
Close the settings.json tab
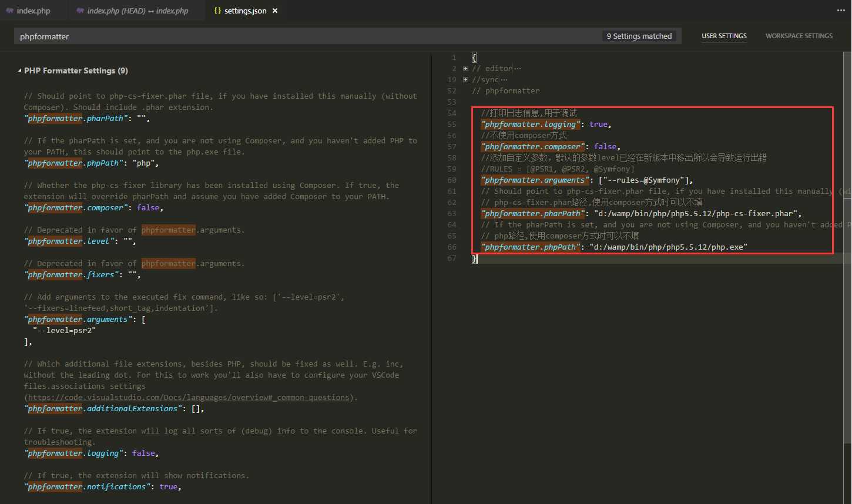275,11
